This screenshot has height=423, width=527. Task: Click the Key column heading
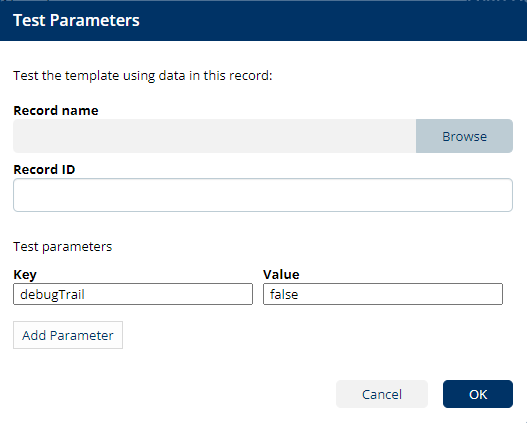25,274
